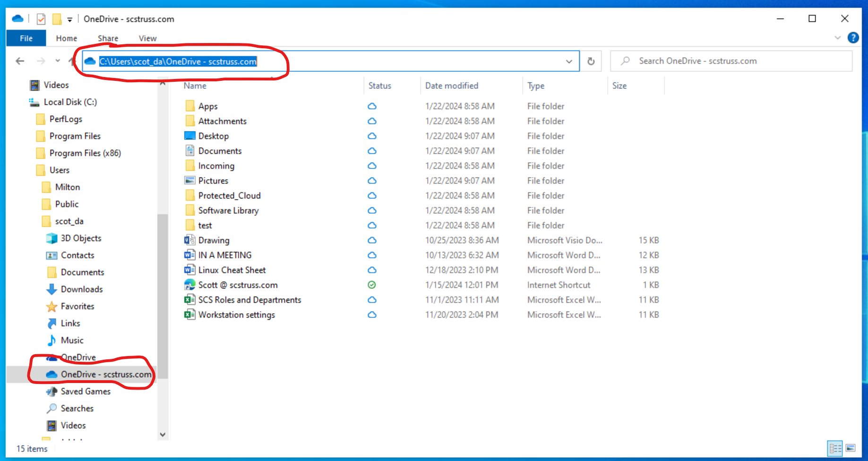
Task: Select Workstation settings Excel file icon
Action: (x=190, y=314)
